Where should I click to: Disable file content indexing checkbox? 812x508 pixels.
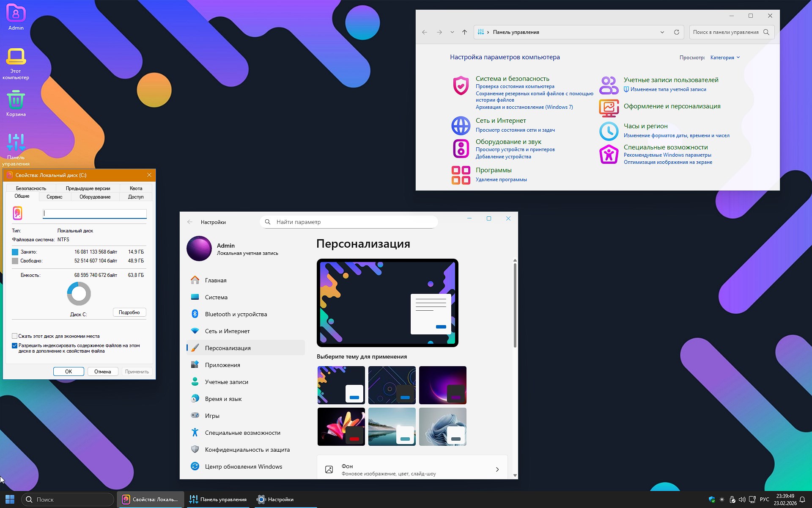[x=15, y=345]
